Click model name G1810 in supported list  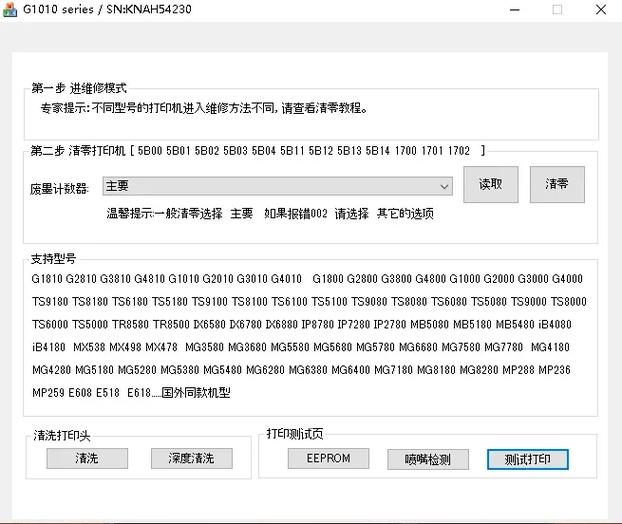[x=47, y=279]
